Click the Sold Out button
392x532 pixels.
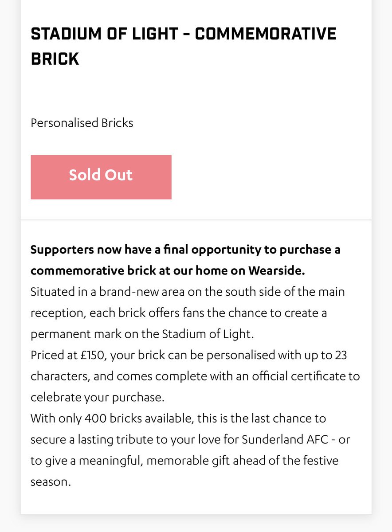pyautogui.click(x=101, y=177)
